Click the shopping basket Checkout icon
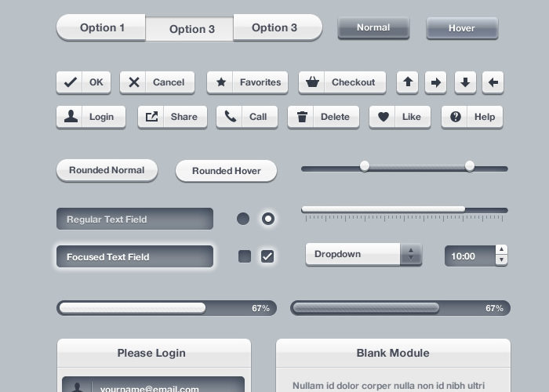Screen dimensions: 549x392 pos(312,82)
